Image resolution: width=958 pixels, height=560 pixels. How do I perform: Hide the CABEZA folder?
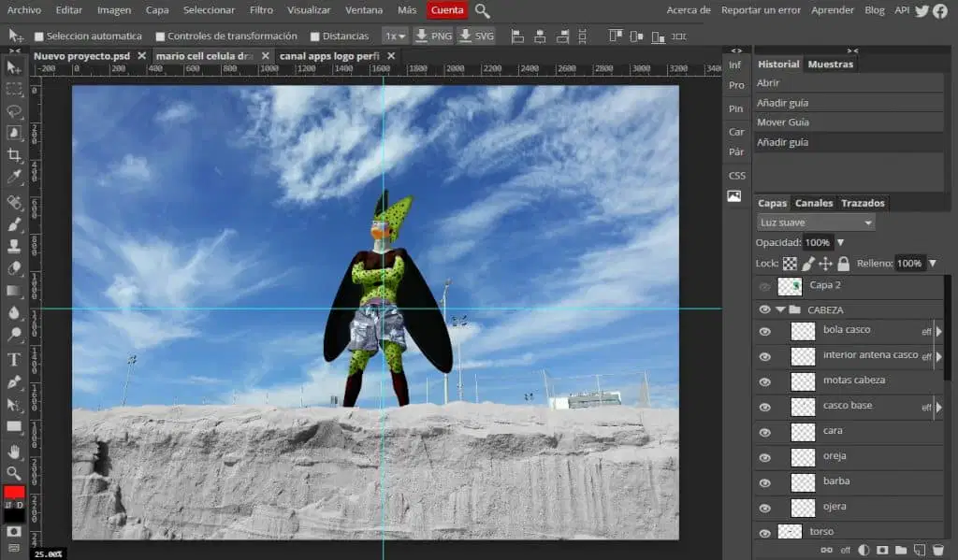(764, 309)
